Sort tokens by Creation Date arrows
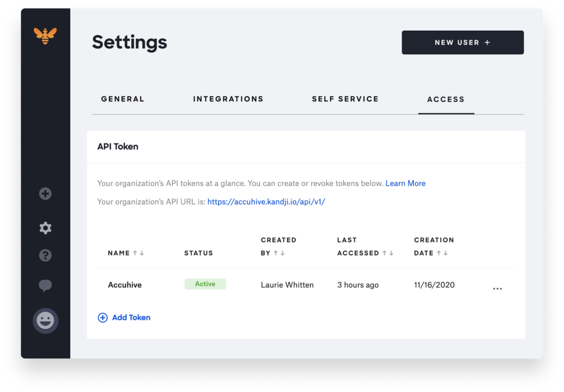This screenshot has width=564, height=392. coord(442,253)
